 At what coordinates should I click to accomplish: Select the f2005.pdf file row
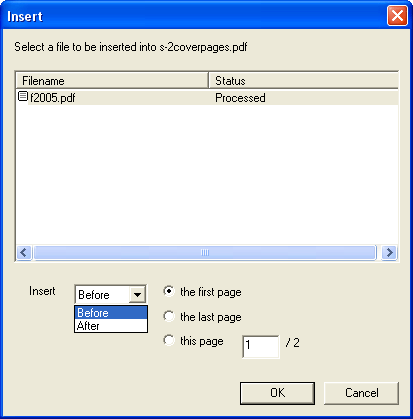(207, 98)
